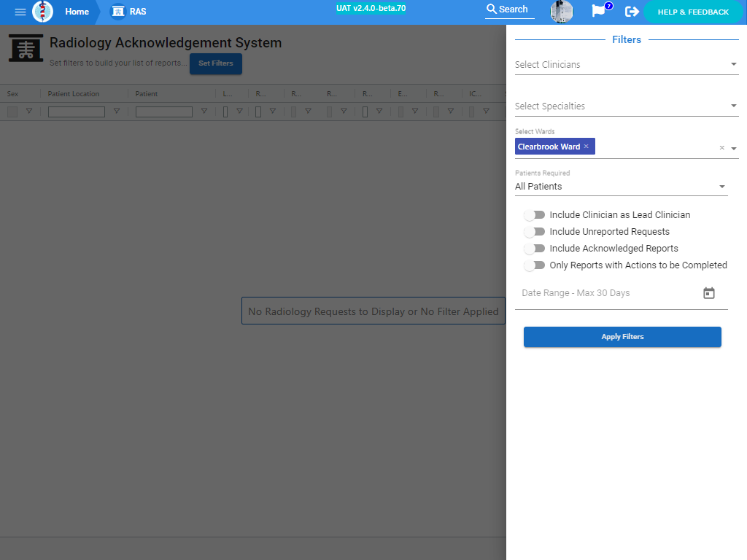
Task: Click the Sex column filter checkbox
Action: 12,112
